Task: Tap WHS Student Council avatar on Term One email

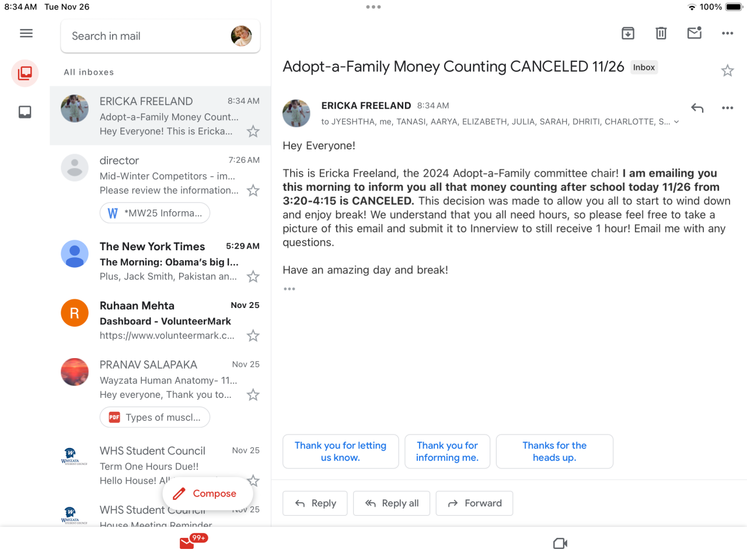Action: (75, 456)
